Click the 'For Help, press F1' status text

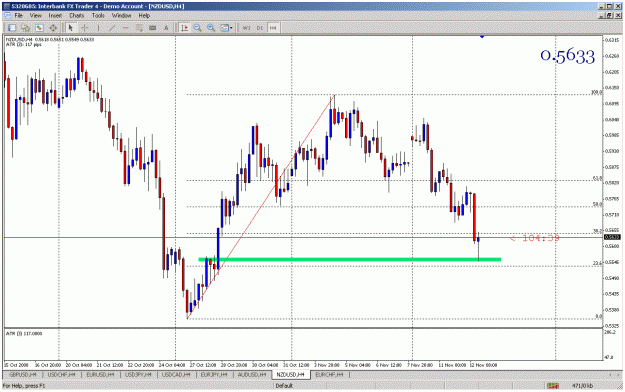click(24, 386)
